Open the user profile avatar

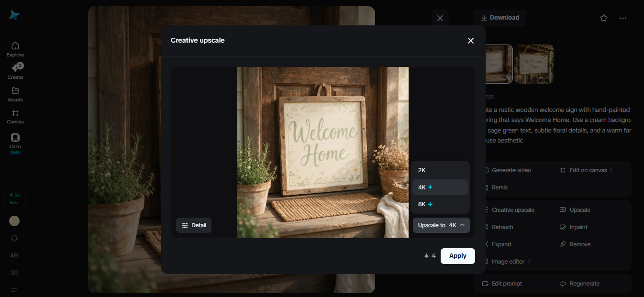tap(14, 221)
